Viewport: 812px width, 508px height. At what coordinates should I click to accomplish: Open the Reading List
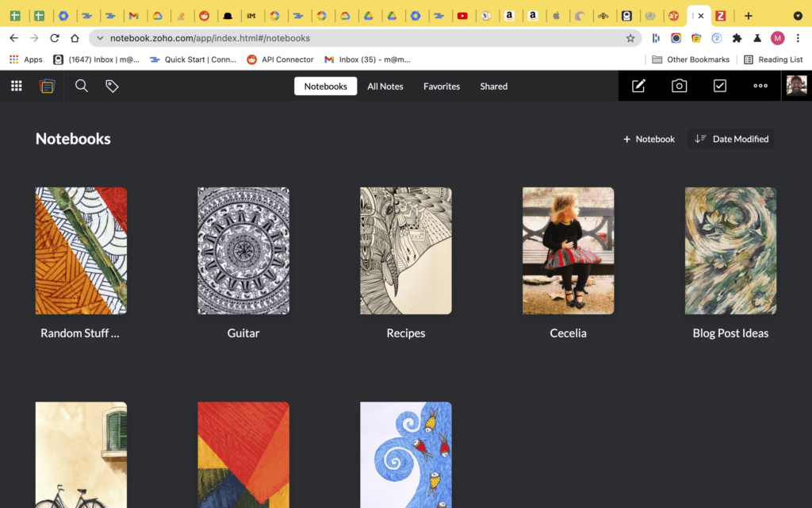773,60
